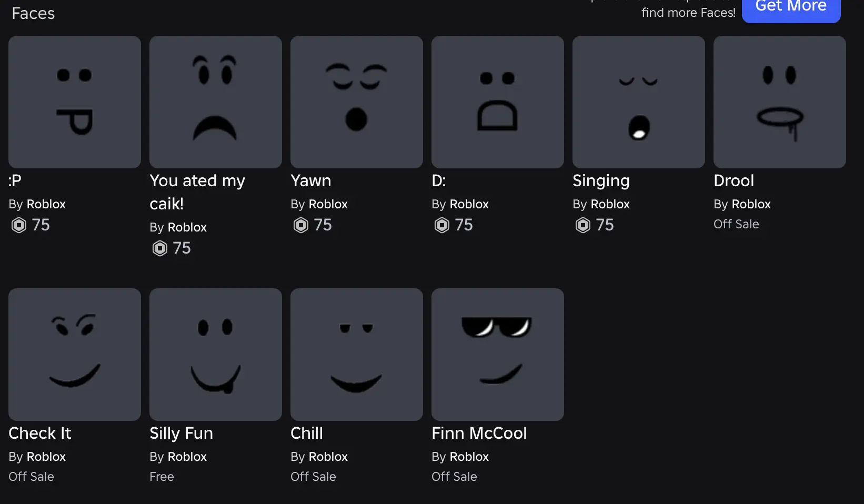Click the Silly Fun title link

(181, 434)
